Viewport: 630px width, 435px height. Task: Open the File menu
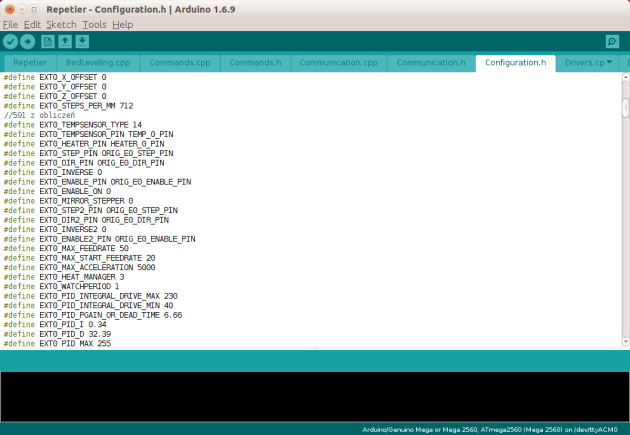[x=10, y=25]
